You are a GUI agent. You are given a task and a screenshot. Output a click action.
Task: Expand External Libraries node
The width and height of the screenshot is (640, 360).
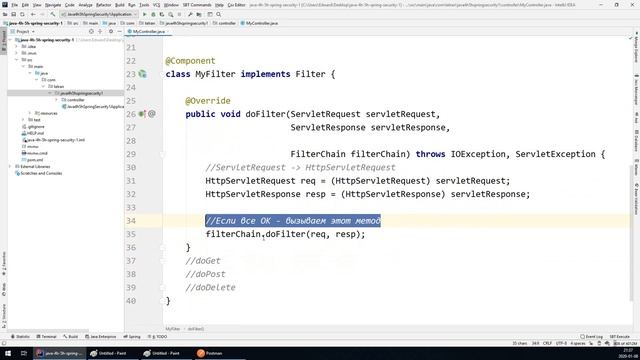point(10,167)
